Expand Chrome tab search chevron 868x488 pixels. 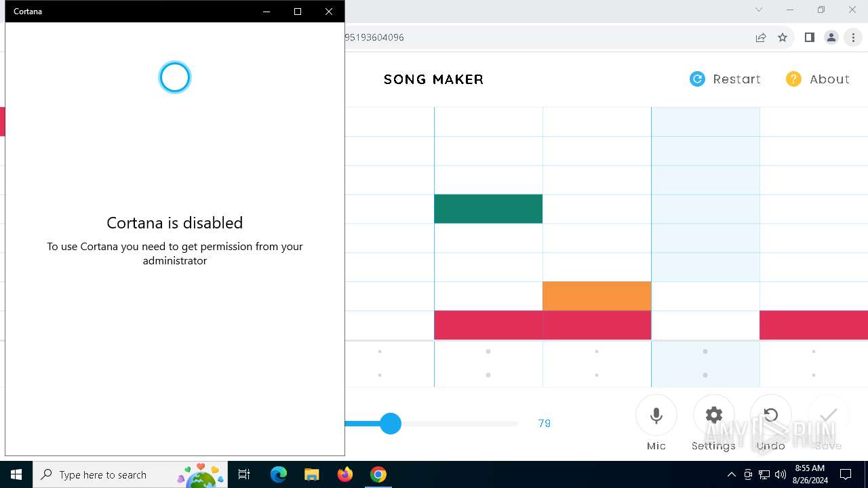759,9
